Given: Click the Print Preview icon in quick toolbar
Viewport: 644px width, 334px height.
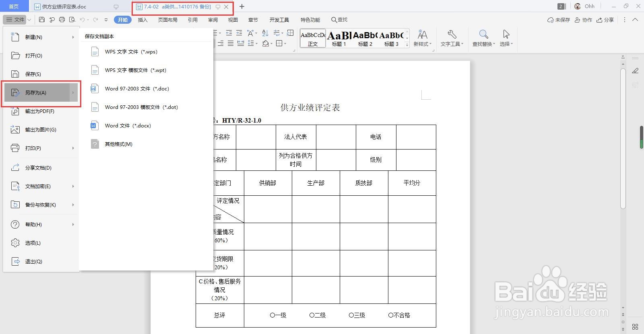Looking at the screenshot, I should pyautogui.click(x=72, y=20).
